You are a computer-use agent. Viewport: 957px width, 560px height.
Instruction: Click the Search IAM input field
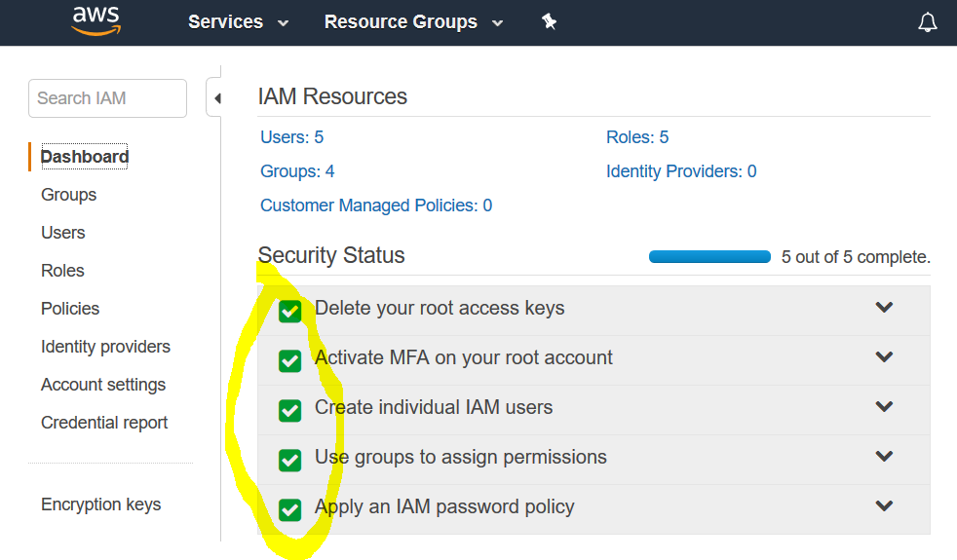tap(107, 98)
